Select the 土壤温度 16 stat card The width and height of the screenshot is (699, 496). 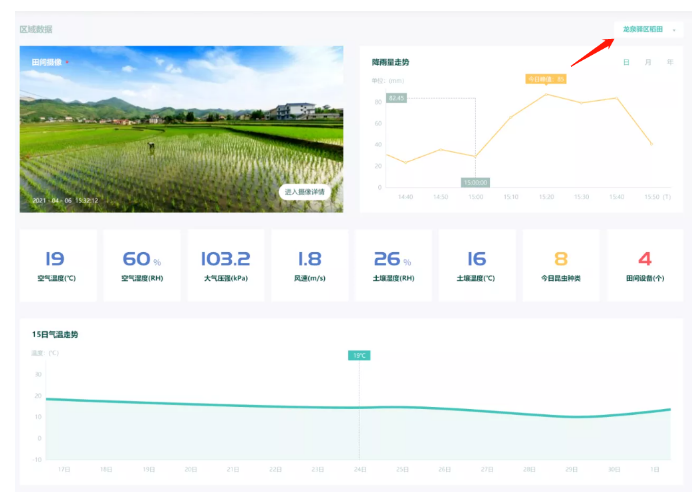click(476, 265)
